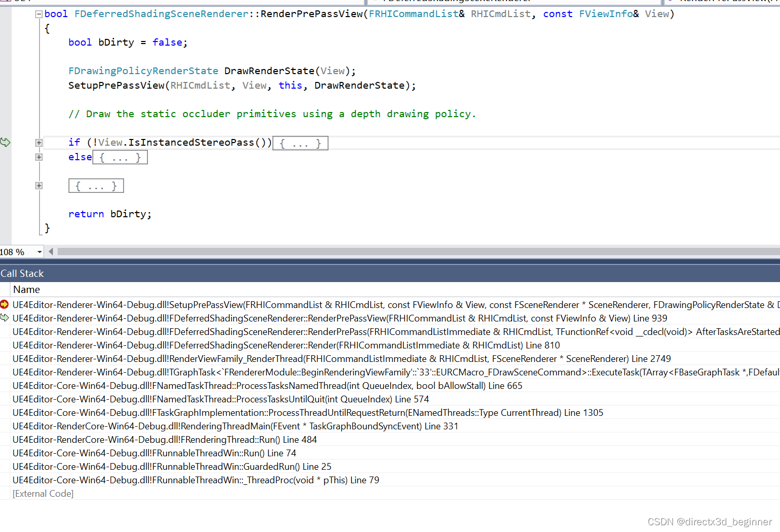Click the editor horizontal scrollbar track
This screenshot has height=532, width=780.
click(x=418, y=251)
